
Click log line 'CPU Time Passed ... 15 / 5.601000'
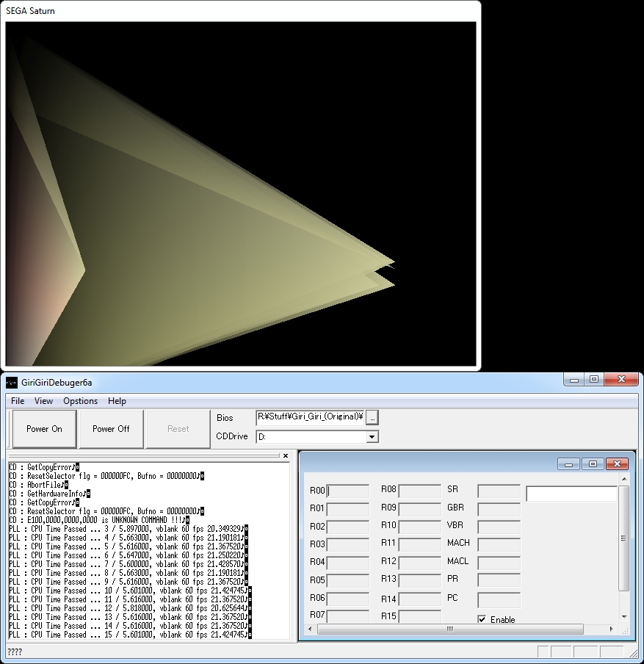click(x=130, y=635)
